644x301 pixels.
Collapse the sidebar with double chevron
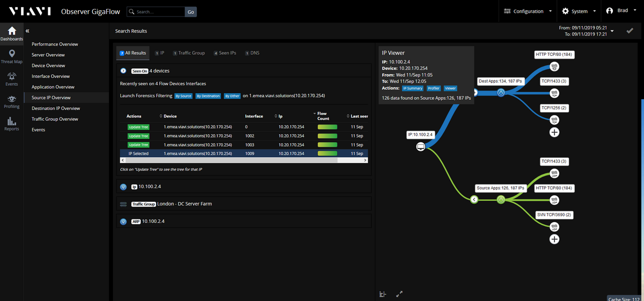point(27,31)
